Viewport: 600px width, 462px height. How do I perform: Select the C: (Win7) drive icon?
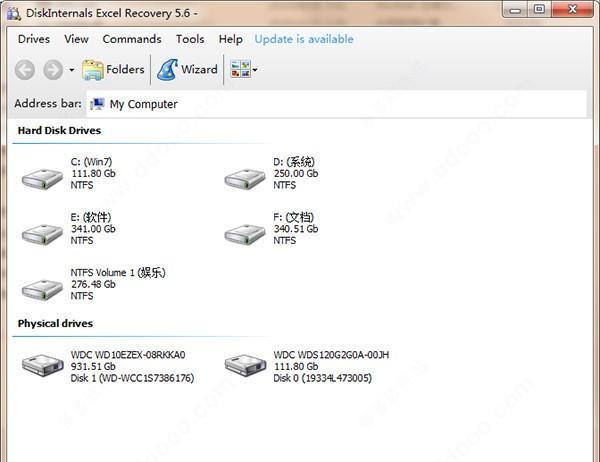coord(42,179)
